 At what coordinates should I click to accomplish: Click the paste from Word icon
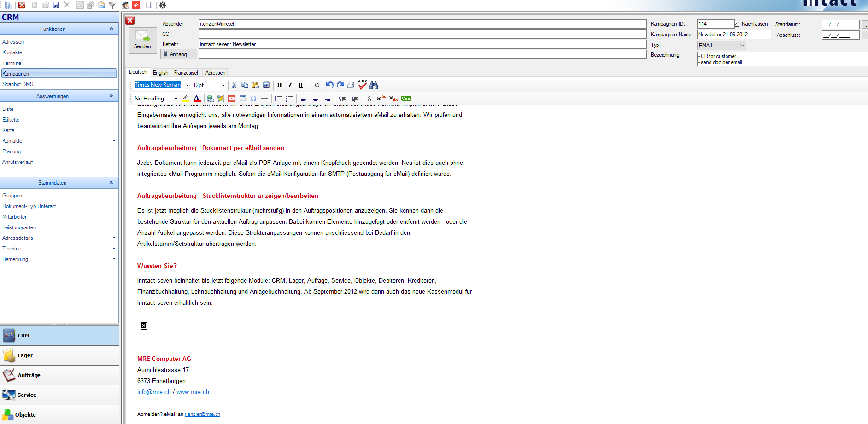click(266, 85)
